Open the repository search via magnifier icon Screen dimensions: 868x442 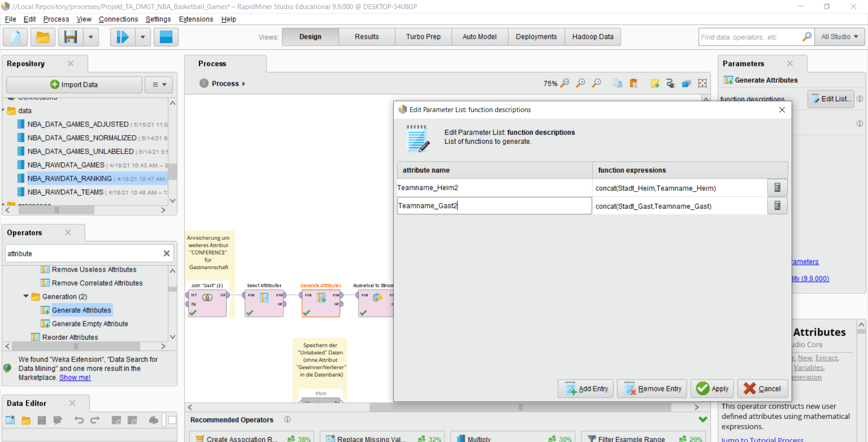807,37
